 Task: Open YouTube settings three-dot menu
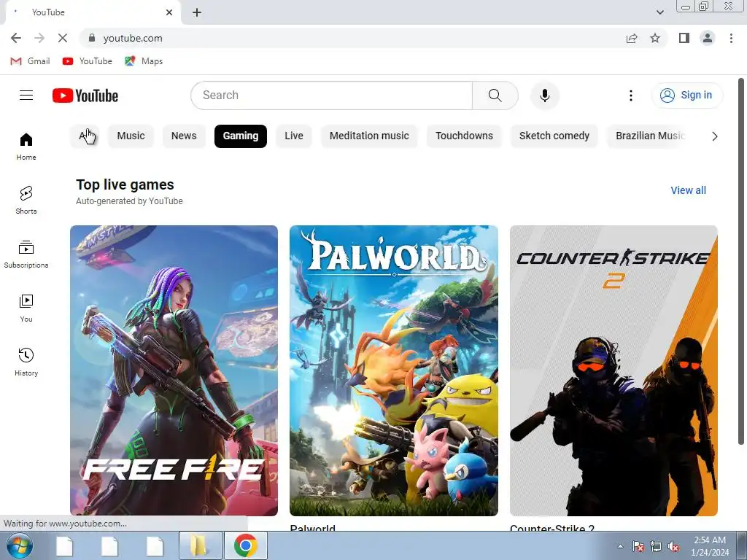(x=631, y=96)
